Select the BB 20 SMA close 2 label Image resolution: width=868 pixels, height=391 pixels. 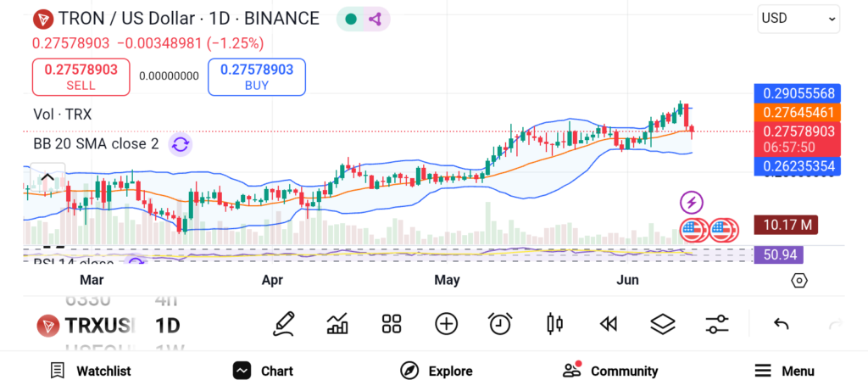coord(96,144)
